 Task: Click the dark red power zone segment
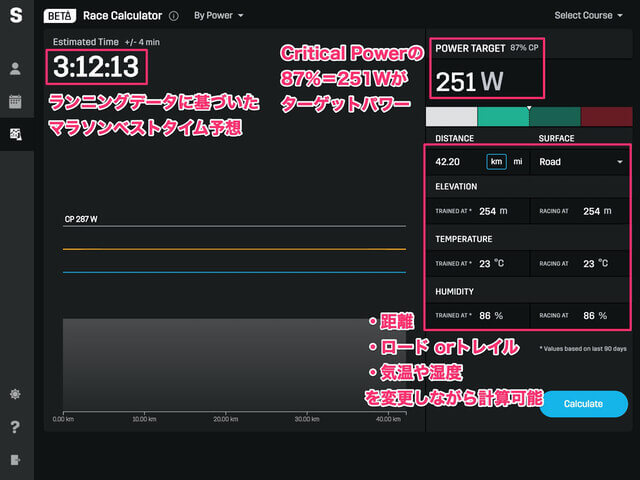[607, 117]
